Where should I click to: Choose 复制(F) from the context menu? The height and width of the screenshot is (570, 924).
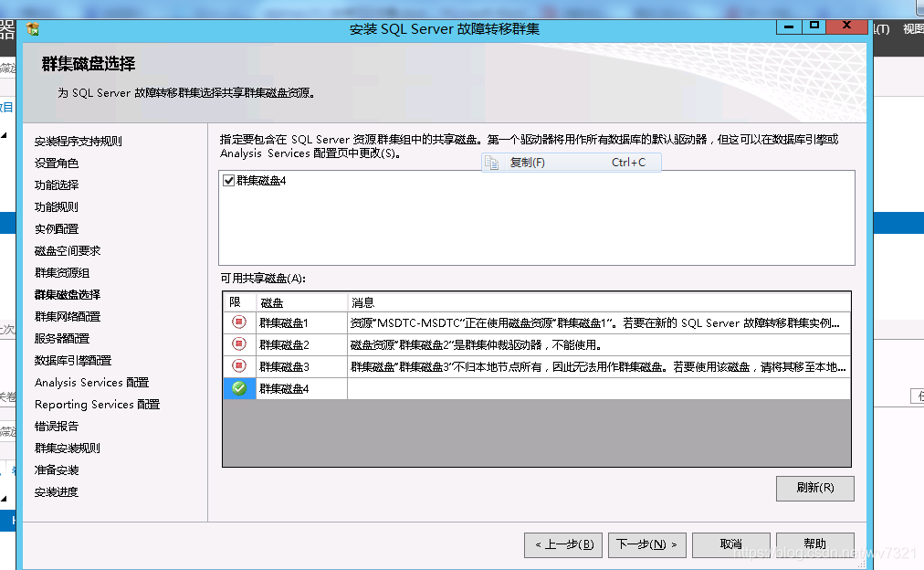(571, 163)
